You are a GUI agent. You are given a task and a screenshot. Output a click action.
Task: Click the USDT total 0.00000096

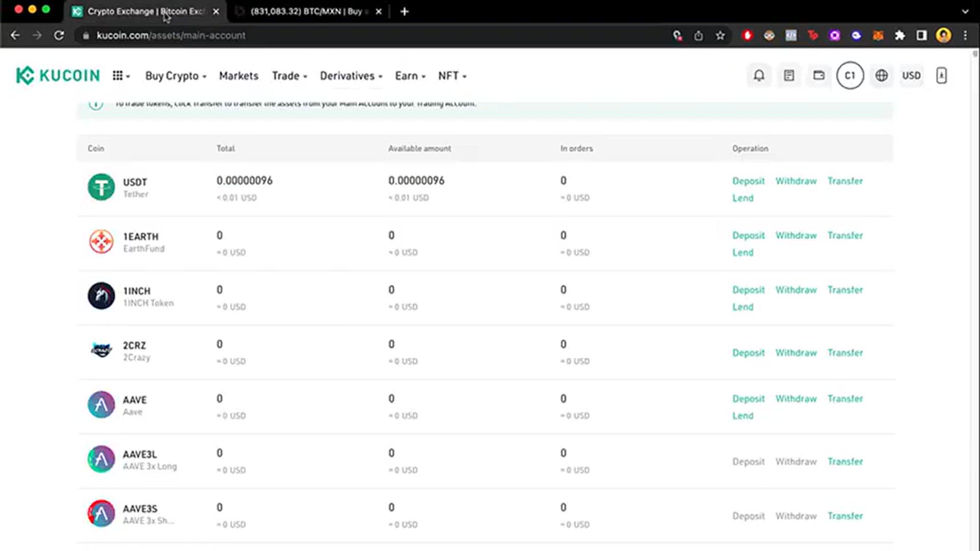(244, 181)
